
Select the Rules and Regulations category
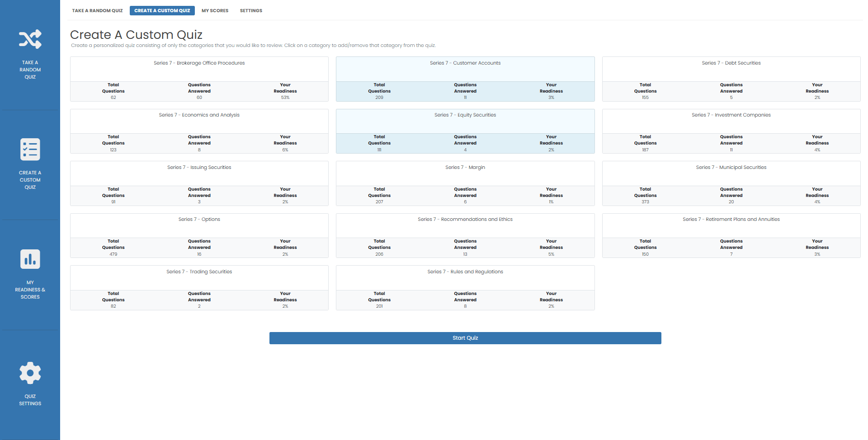pos(465,277)
